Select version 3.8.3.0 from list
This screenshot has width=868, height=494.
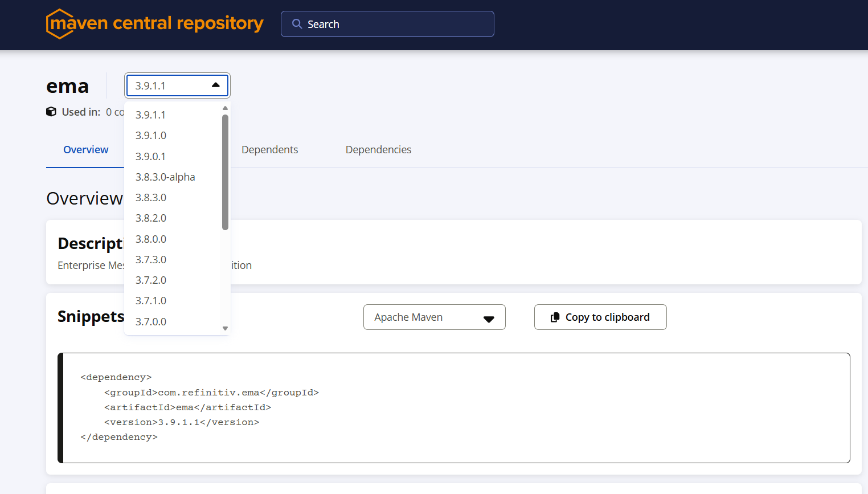point(173,197)
